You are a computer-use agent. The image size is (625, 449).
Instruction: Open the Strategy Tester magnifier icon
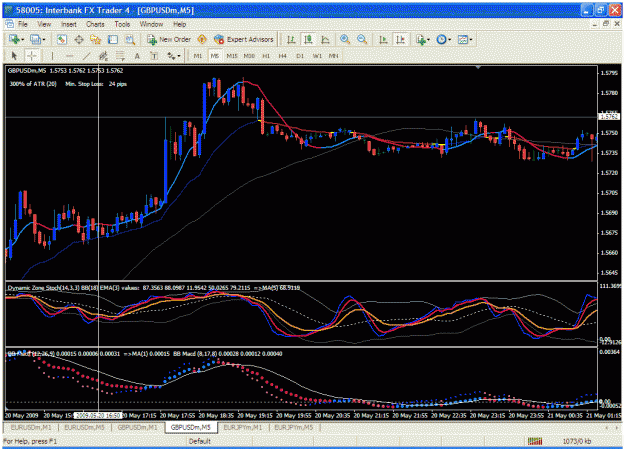[x=130, y=39]
